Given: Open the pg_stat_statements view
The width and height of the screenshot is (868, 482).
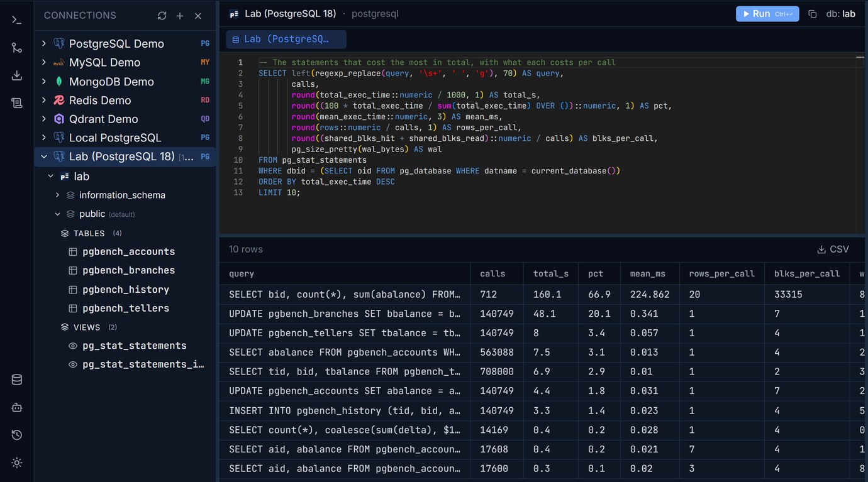Looking at the screenshot, I should coord(135,346).
